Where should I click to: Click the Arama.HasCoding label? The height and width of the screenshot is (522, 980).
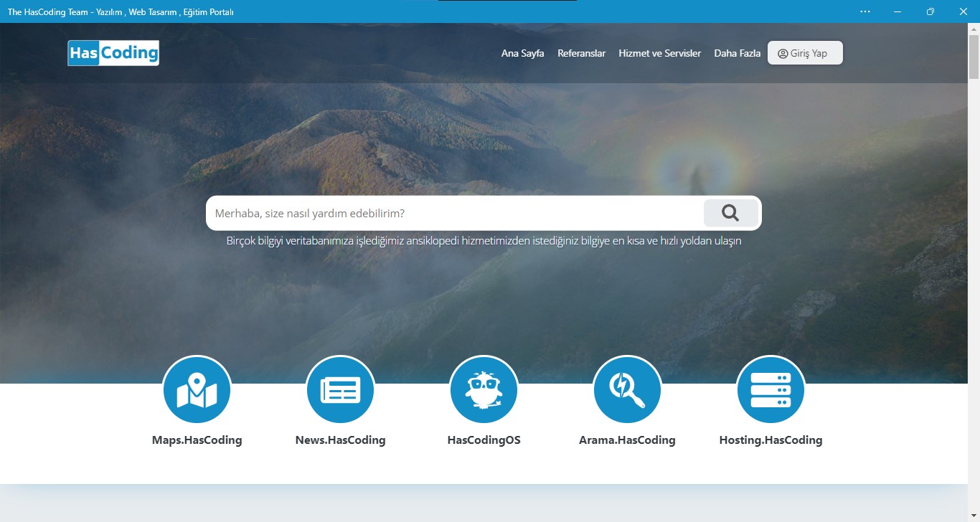[627, 440]
